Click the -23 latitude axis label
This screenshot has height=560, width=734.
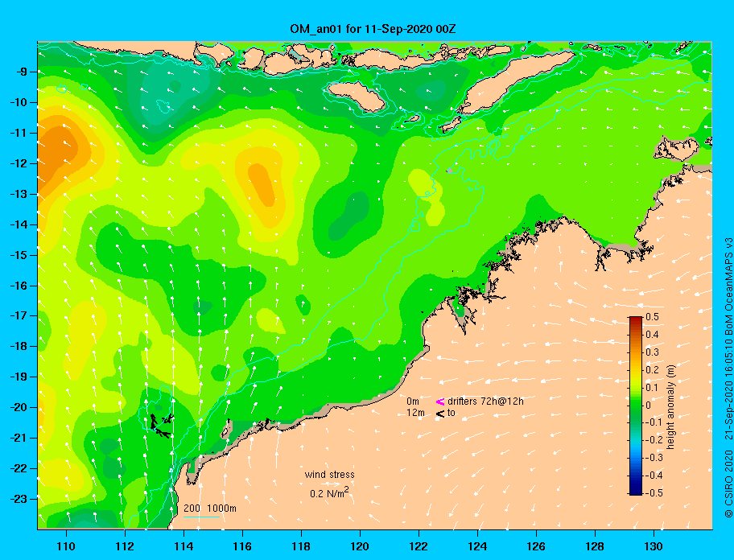pyautogui.click(x=19, y=499)
